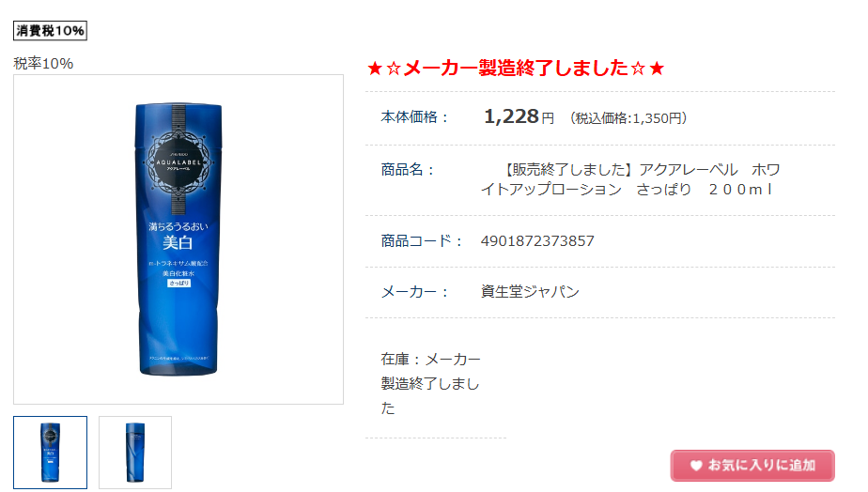
Task: Click the 1,228円 base price
Action: tap(519, 116)
